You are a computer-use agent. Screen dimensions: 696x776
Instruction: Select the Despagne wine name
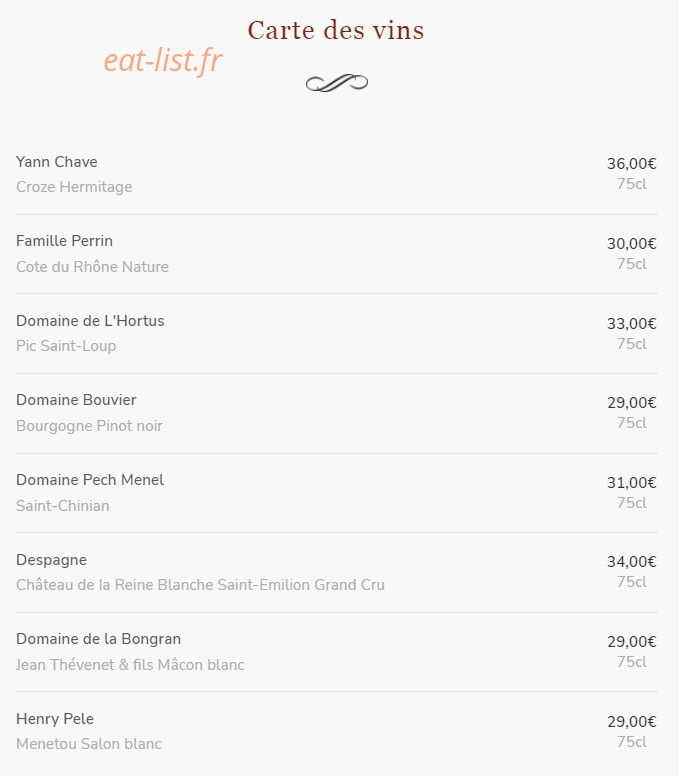pos(51,560)
